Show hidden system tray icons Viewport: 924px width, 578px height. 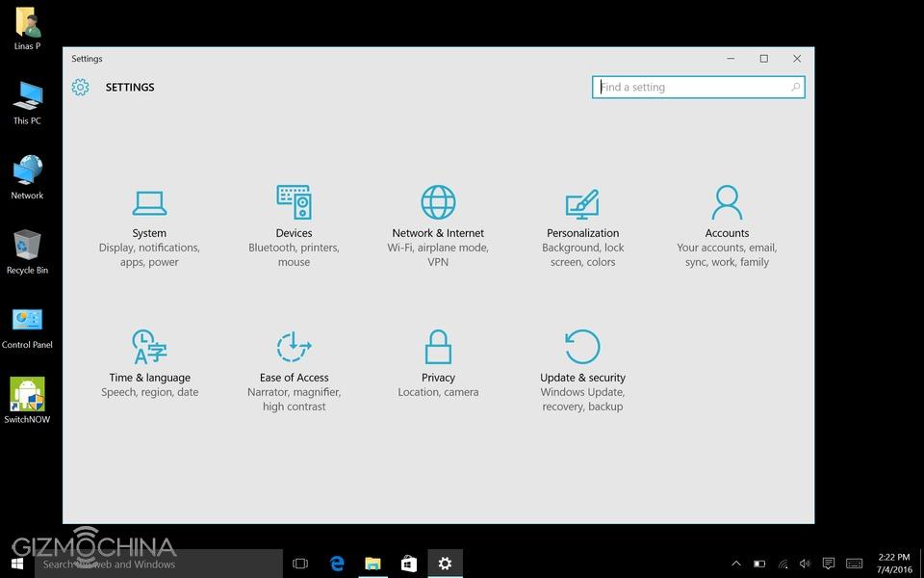(736, 564)
